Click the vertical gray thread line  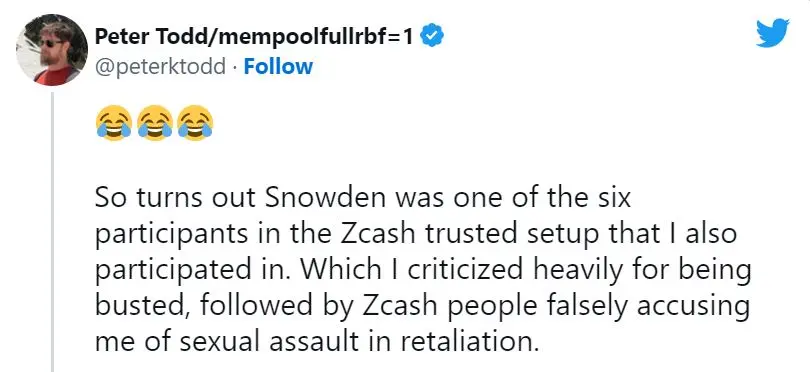tap(52, 232)
